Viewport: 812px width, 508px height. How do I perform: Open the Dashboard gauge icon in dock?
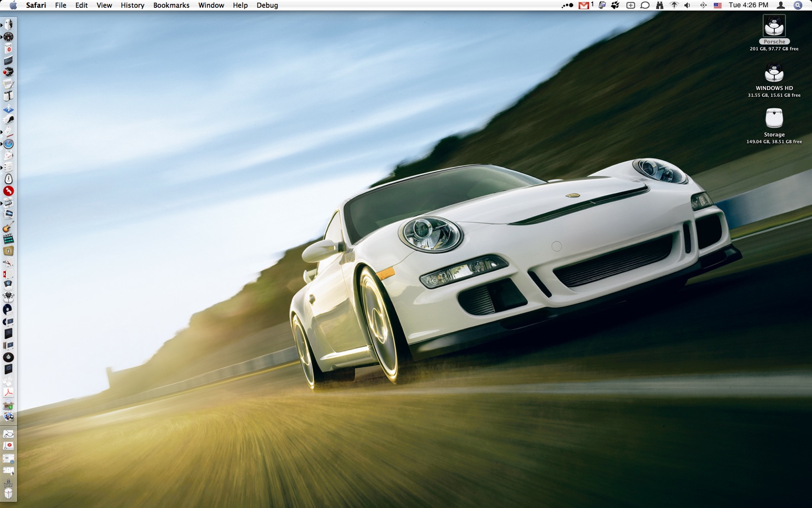(x=8, y=37)
